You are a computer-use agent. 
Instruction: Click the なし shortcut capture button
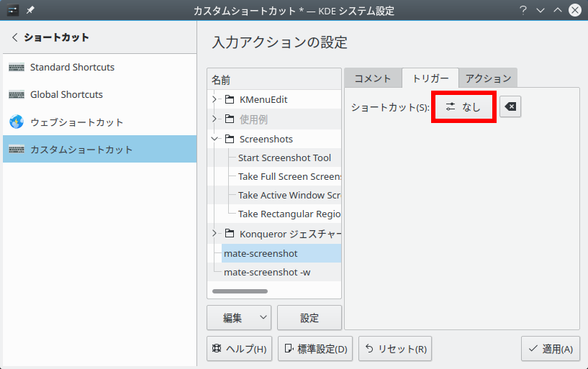[463, 106]
